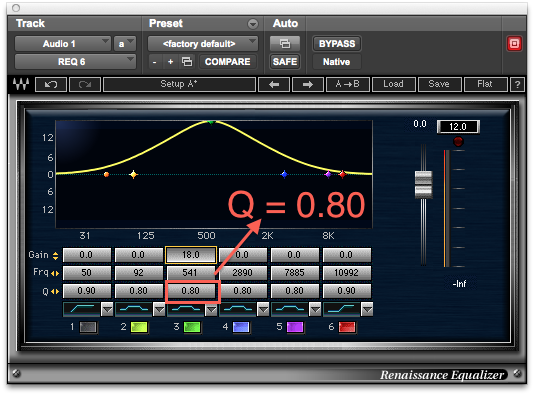Click band 4 frequency field 2890
This screenshot has width=534, height=395.
242,273
